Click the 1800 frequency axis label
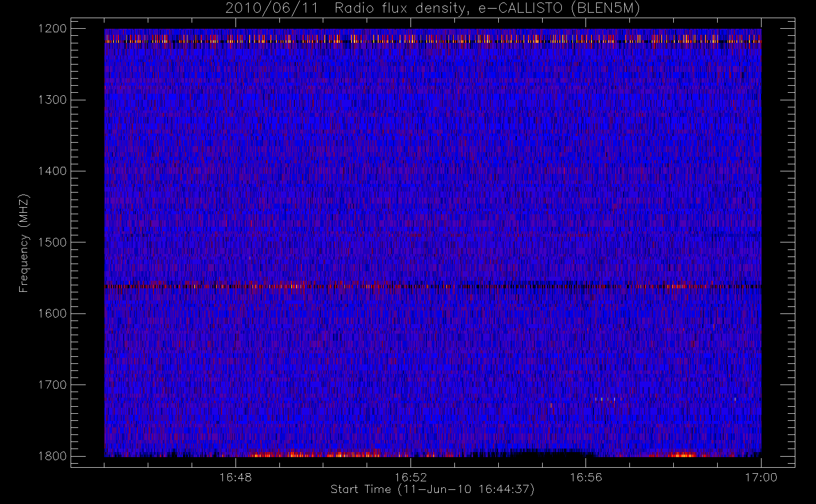 (52, 456)
